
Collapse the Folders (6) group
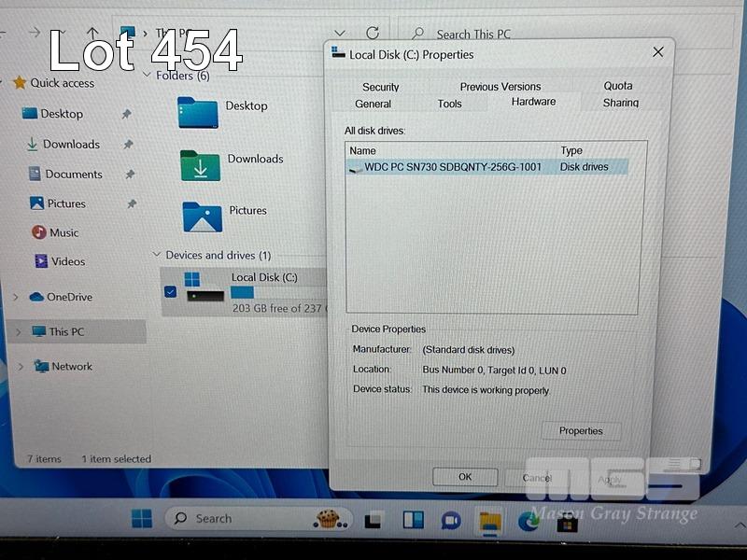point(148,76)
